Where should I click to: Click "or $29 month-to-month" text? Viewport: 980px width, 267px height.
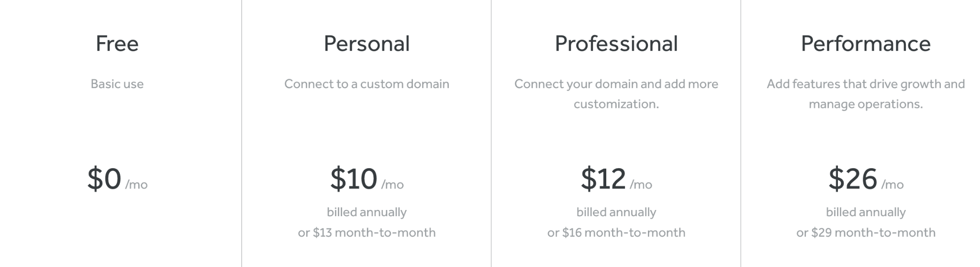(x=866, y=232)
